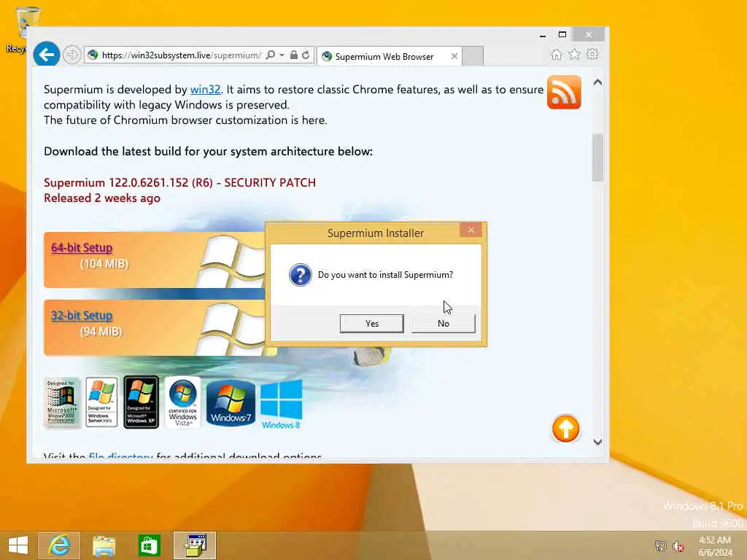Click No in Supermium Installer dialog
The image size is (747, 560).
(443, 323)
